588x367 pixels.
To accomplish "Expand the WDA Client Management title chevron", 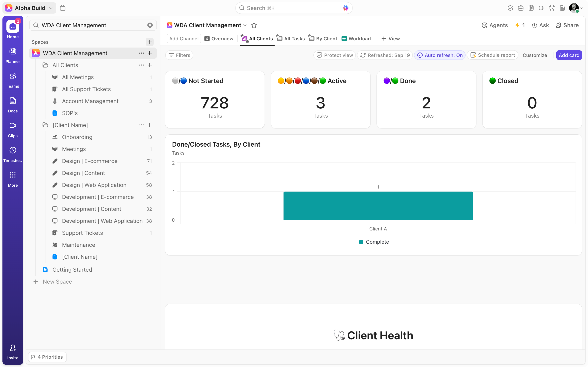I will pyautogui.click(x=245, y=25).
